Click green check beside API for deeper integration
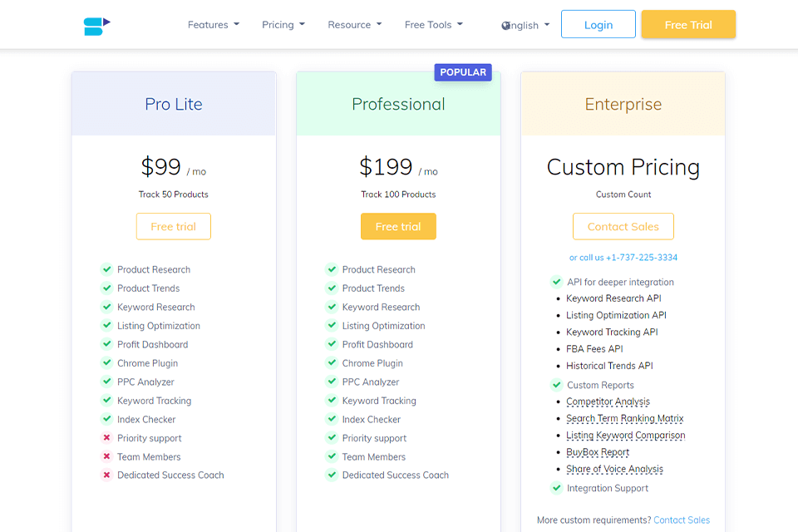 coord(557,282)
